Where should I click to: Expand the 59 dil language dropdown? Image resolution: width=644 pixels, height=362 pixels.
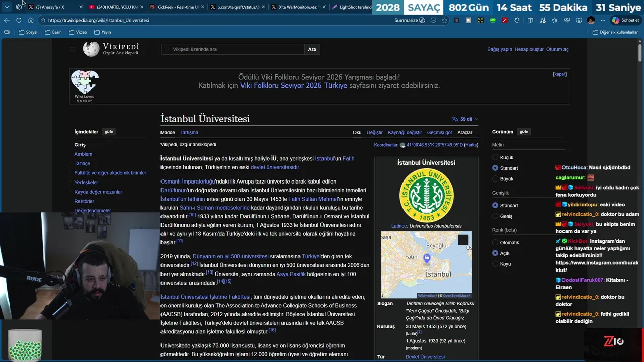465,119
